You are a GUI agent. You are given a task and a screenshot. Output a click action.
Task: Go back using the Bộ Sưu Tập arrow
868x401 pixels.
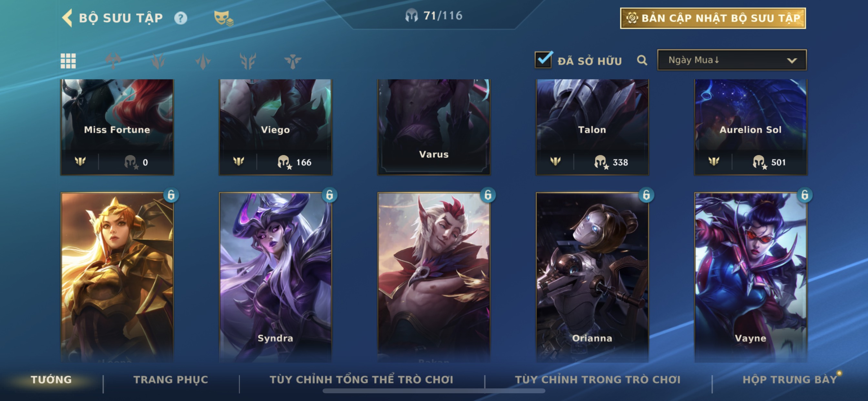67,17
